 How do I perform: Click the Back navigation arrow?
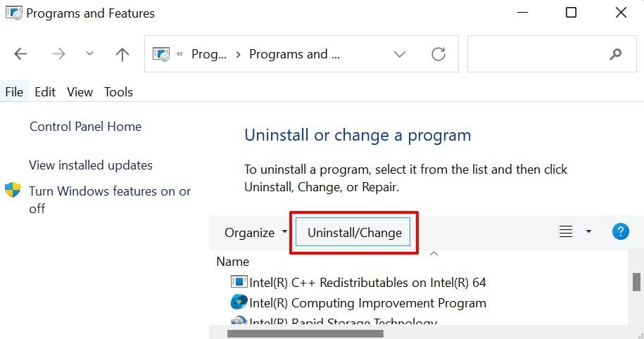[x=21, y=54]
